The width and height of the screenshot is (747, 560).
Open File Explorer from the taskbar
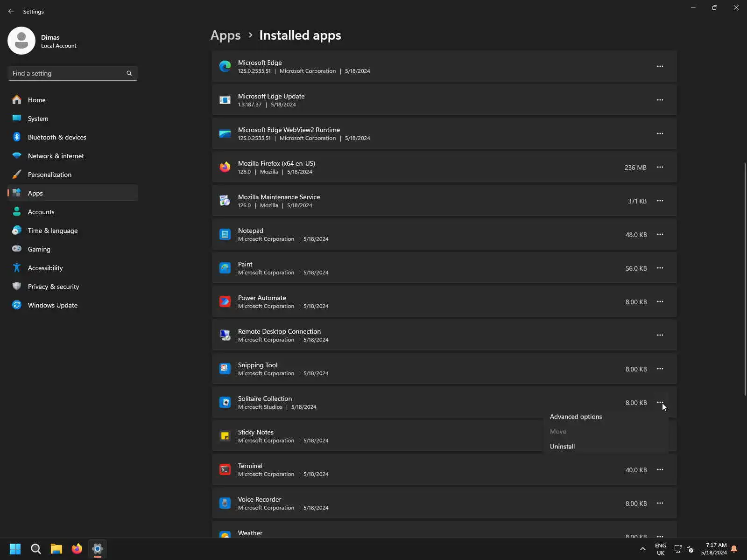tap(56, 549)
